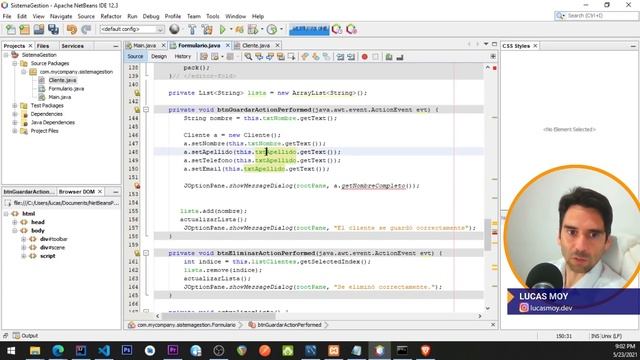Click the memory usage bar in toolbar
Viewport: 640px width, 360px height.
tap(309, 29)
